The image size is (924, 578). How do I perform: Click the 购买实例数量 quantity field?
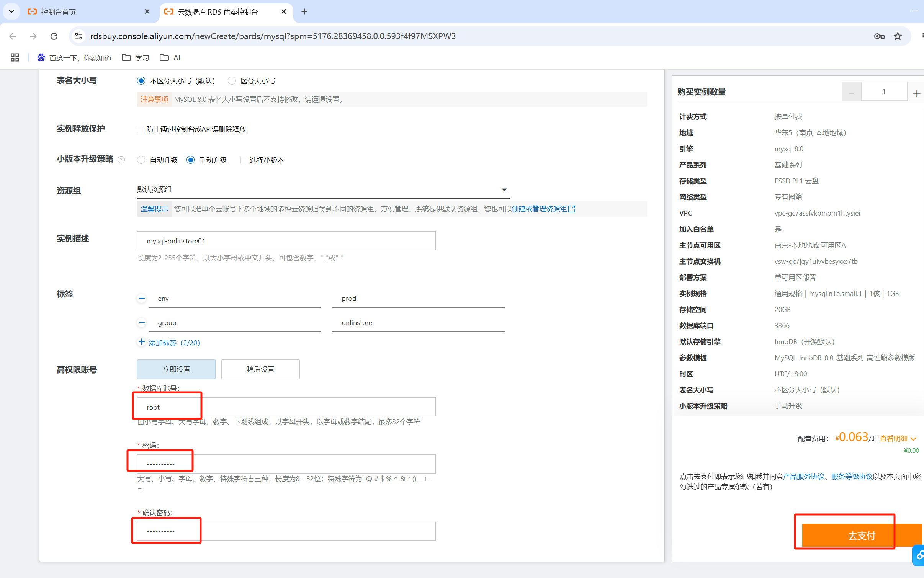click(x=884, y=91)
